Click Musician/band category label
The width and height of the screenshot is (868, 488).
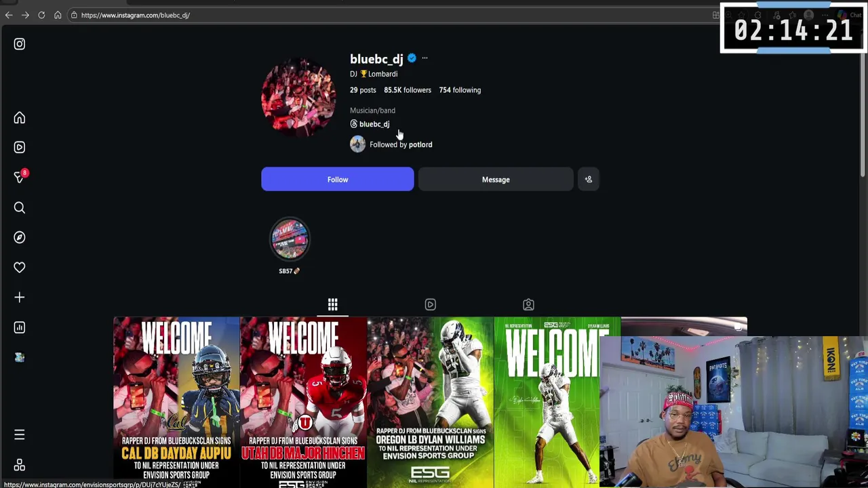tap(372, 110)
